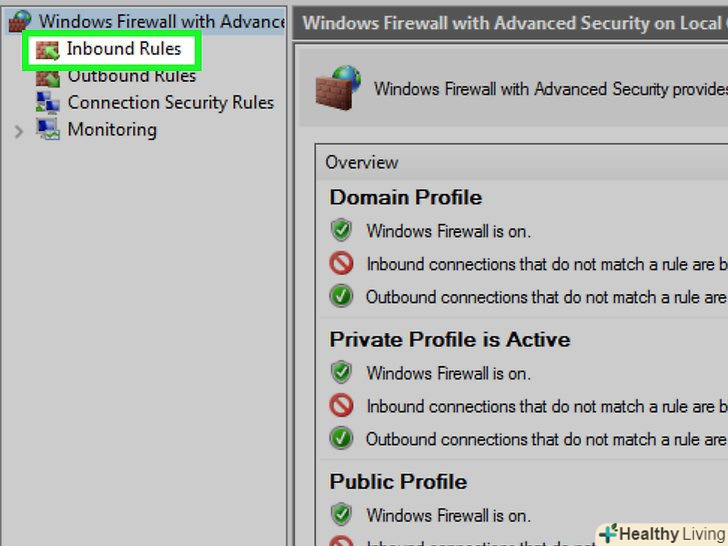This screenshot has height=546, width=728.
Task: Expand the Monitoring tree node
Action: (x=19, y=130)
